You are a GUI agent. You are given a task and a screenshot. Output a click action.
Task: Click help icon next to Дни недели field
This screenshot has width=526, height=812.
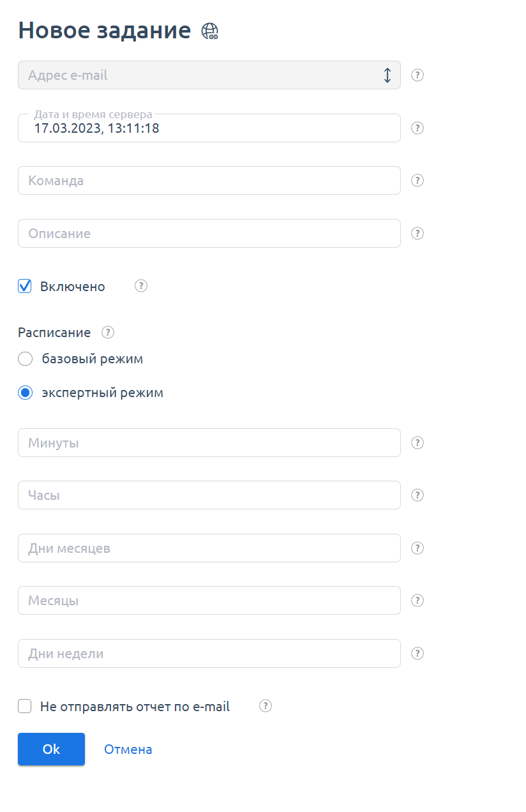tap(417, 654)
